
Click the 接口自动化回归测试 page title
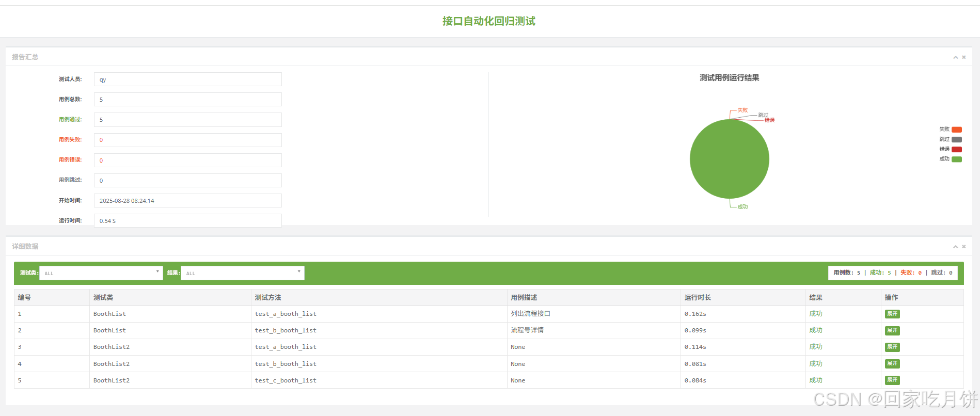pyautogui.click(x=489, y=21)
